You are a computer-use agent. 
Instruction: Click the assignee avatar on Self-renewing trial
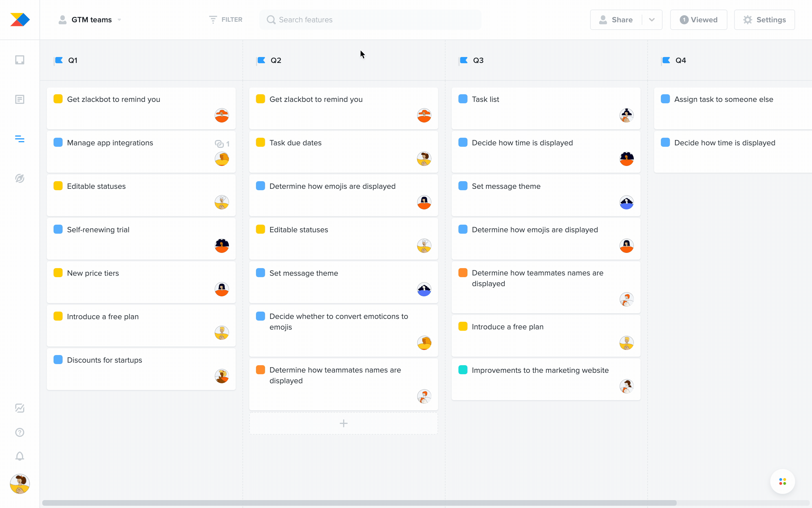[222, 246]
